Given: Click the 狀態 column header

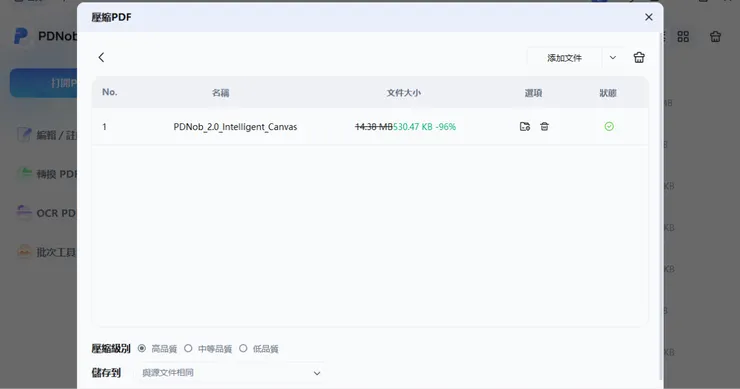Looking at the screenshot, I should 608,93.
